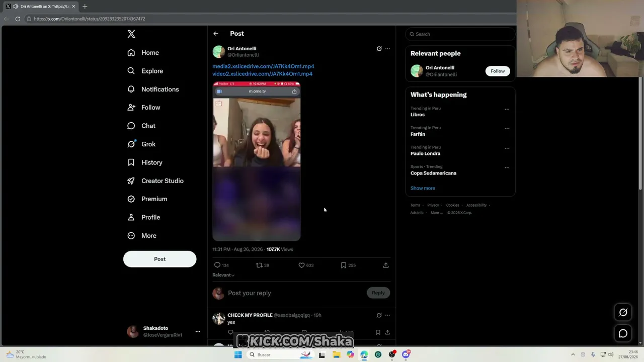Go to the X logo home
The image size is (644, 362).
pyautogui.click(x=131, y=34)
